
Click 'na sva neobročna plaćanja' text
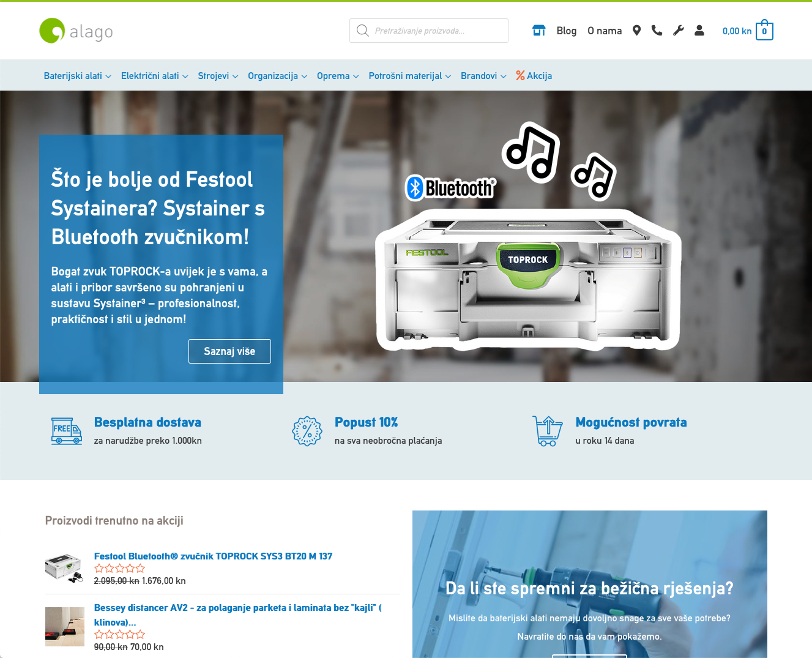[388, 441]
